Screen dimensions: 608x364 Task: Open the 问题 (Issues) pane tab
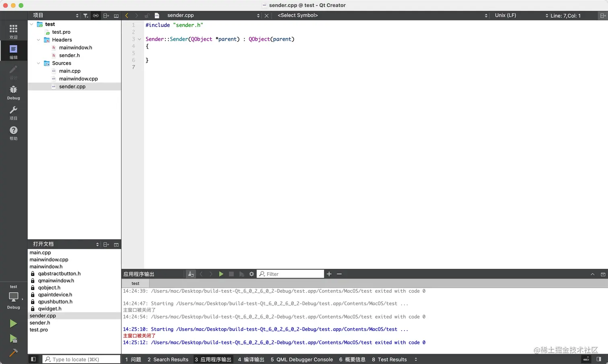133,359
